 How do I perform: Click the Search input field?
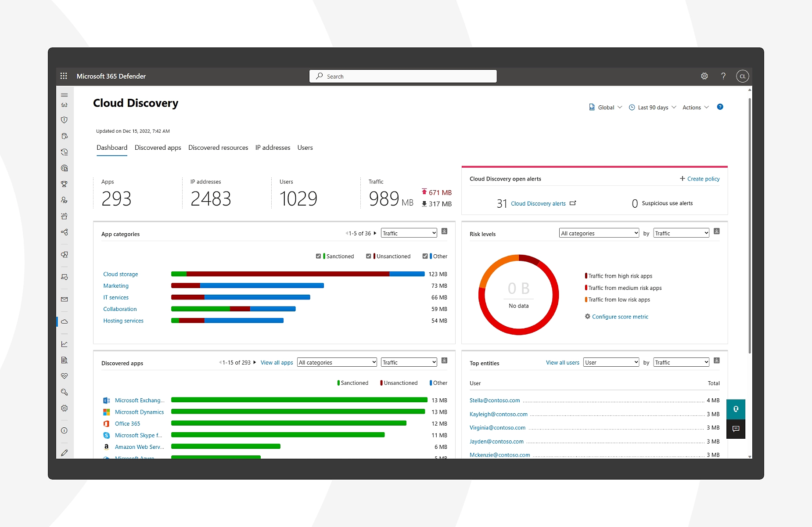click(x=403, y=76)
